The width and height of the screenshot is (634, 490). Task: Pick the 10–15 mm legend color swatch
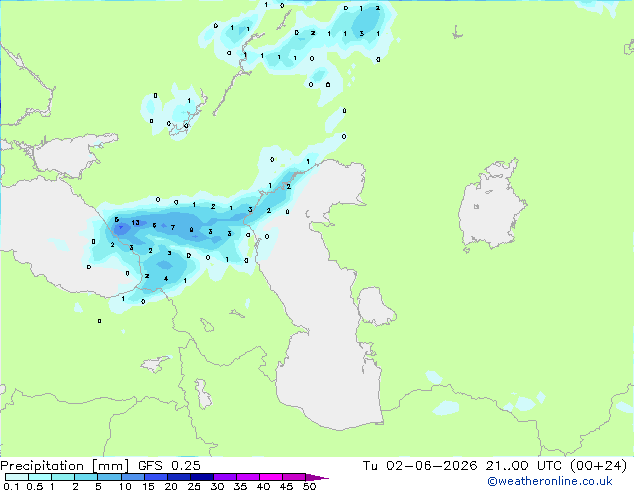point(132,477)
